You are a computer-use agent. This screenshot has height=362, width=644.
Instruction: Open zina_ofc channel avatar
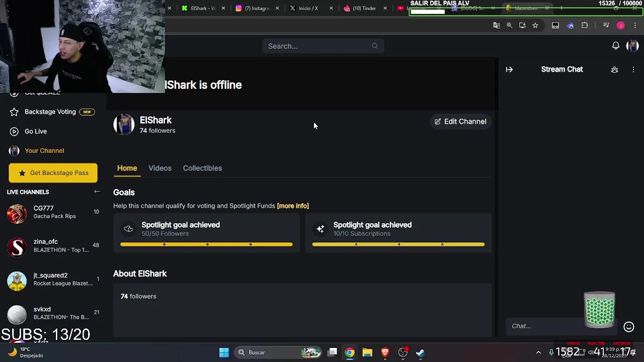tap(17, 247)
